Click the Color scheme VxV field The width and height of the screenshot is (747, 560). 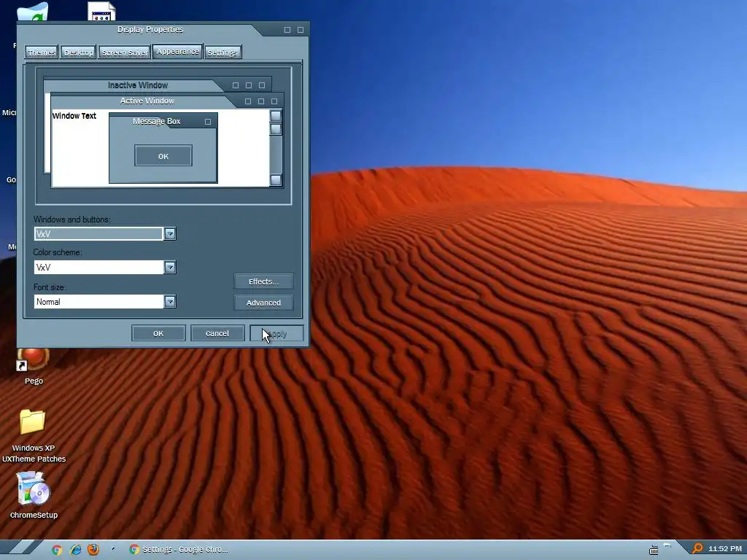(99, 267)
